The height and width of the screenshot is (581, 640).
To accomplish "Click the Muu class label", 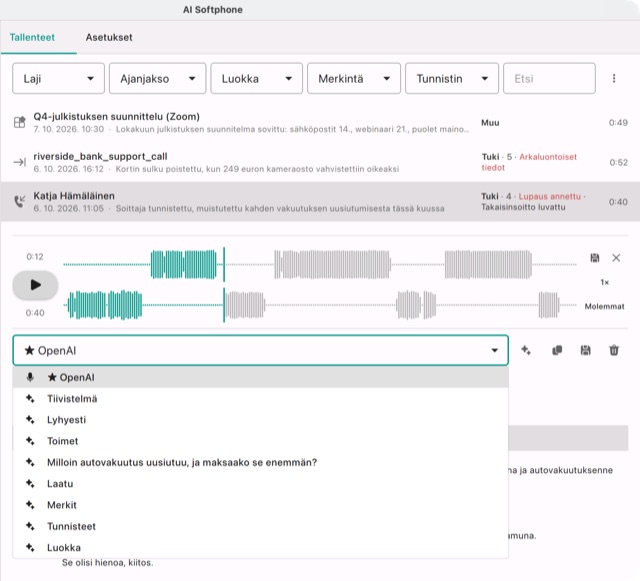I will (x=490, y=122).
